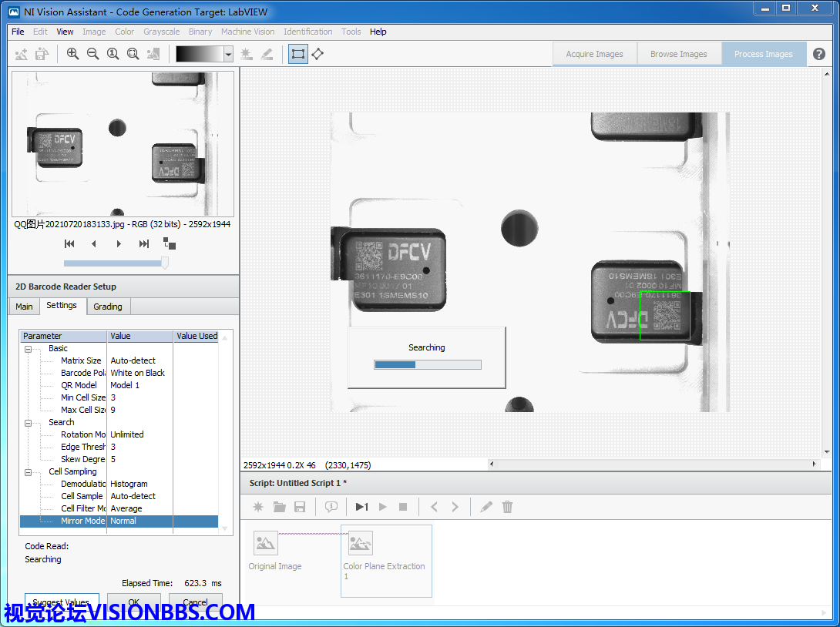Open the context help question mark
Image resolution: width=840 pixels, height=627 pixels.
[x=818, y=54]
